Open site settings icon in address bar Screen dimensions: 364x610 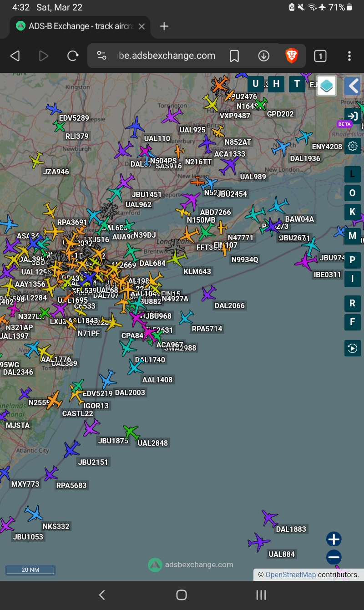(x=101, y=56)
